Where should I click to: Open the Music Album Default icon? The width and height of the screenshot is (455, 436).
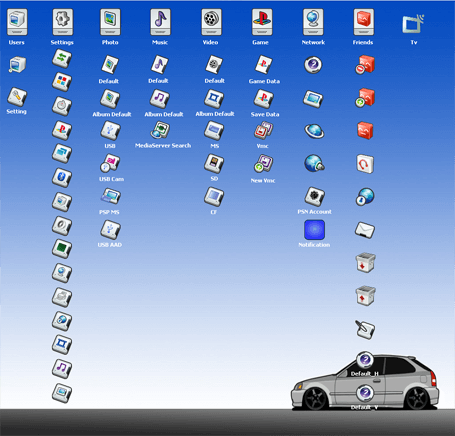[x=160, y=99]
